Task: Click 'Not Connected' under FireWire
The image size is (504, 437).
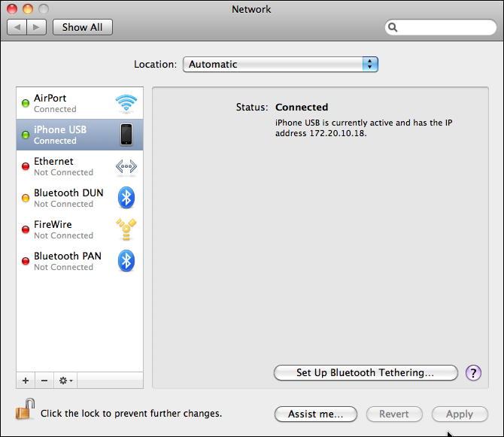Action: pos(64,235)
